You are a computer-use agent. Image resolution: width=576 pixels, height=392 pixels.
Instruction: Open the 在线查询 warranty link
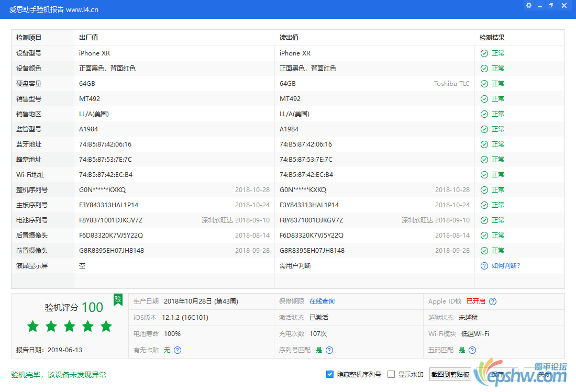pos(322,301)
